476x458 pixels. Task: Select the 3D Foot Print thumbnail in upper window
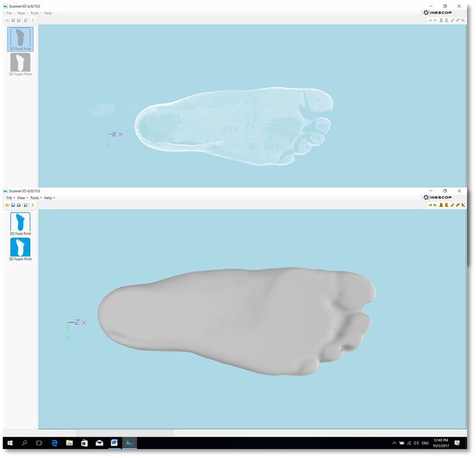(x=20, y=38)
